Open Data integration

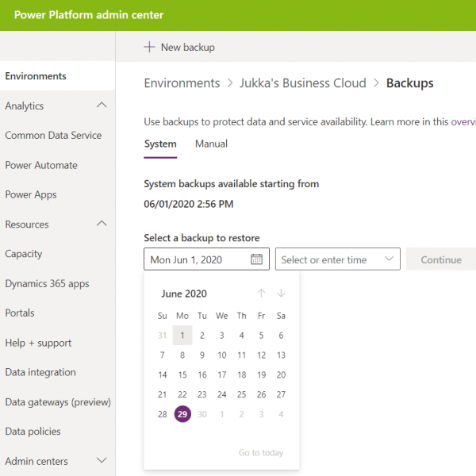pos(40,372)
